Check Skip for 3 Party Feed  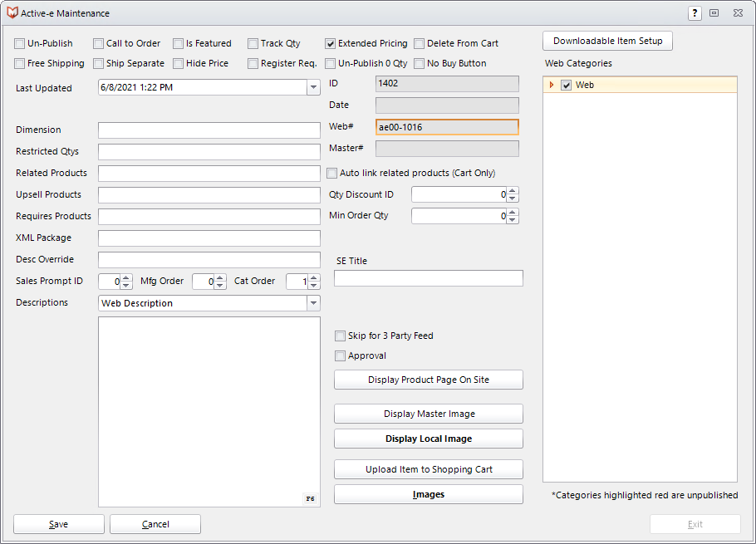pos(340,336)
